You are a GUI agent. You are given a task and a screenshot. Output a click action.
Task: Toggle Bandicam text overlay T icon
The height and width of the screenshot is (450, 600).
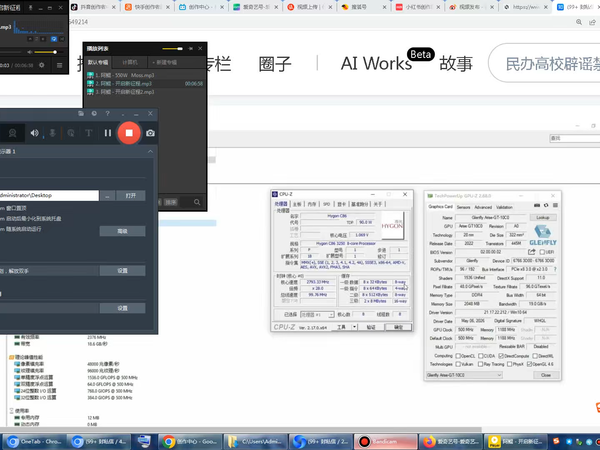[89, 133]
